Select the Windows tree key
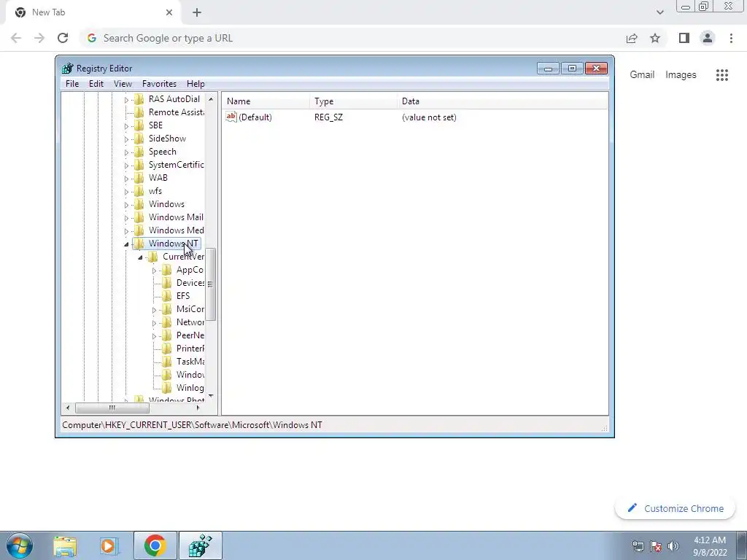This screenshot has width=747, height=560. (x=166, y=204)
